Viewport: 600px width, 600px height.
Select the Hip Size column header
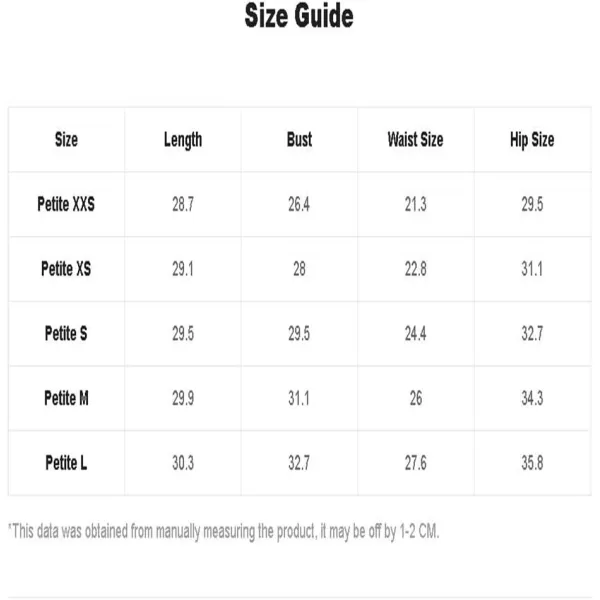(532, 140)
